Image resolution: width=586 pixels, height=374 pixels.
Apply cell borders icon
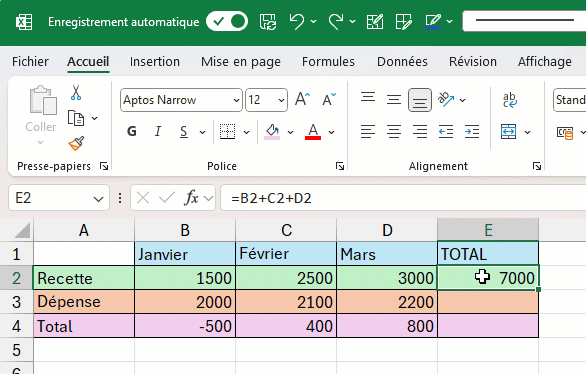tap(227, 132)
